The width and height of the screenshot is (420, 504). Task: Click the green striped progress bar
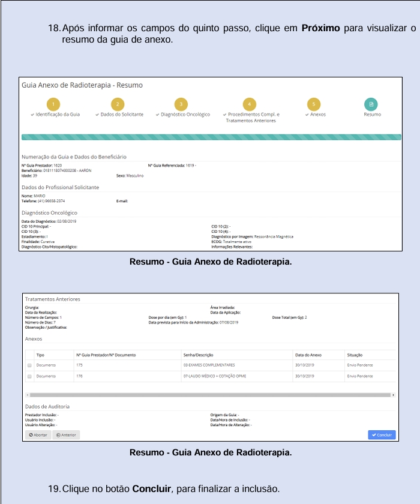(x=211, y=137)
